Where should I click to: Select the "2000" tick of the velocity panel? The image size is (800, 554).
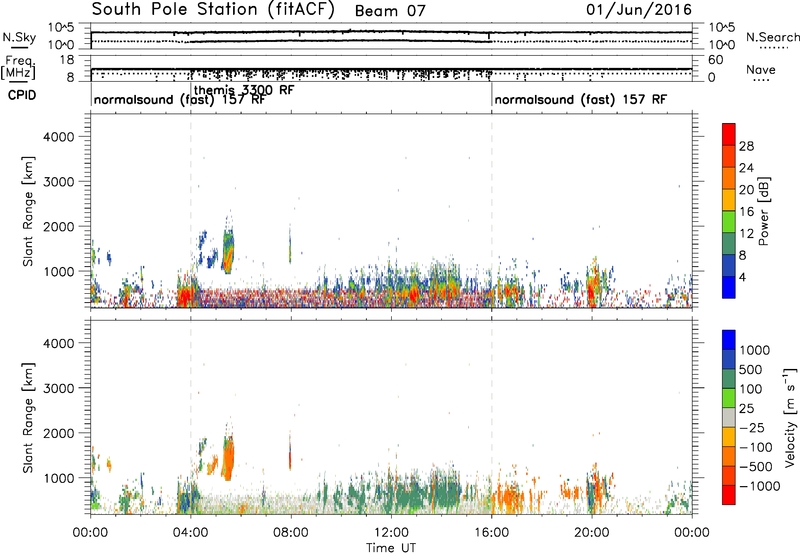59,433
